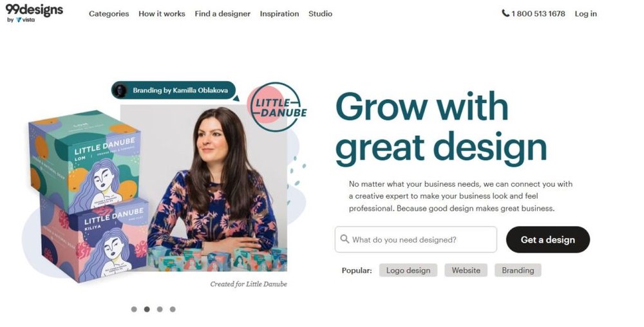Screen dimensions: 644x327
Task: Click the 99designs logo
Action: point(35,10)
